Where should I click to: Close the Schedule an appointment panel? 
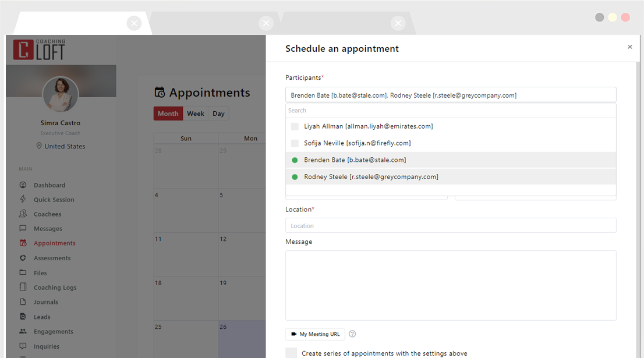coord(629,47)
